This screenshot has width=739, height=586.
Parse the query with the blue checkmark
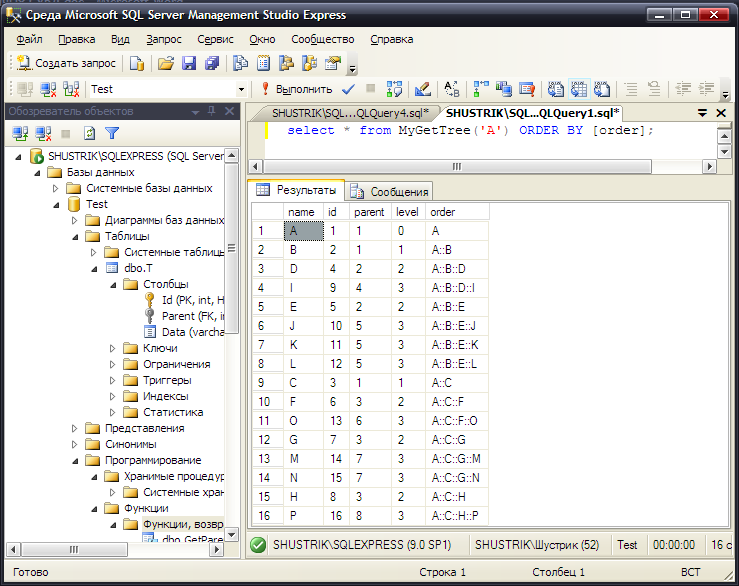pos(348,89)
